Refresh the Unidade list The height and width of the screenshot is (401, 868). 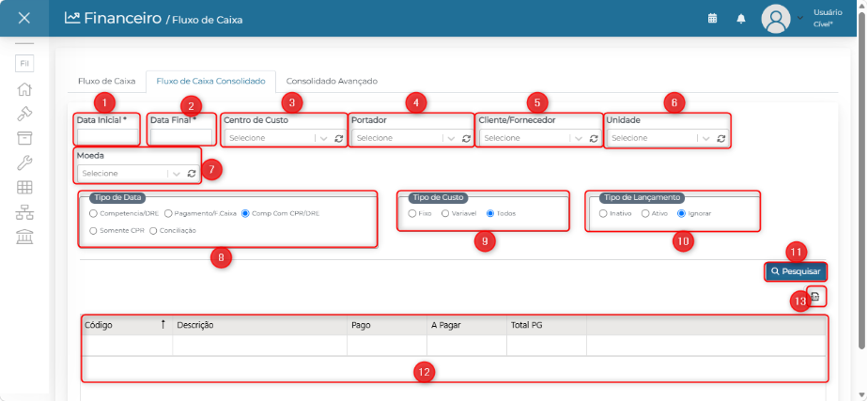tap(721, 138)
